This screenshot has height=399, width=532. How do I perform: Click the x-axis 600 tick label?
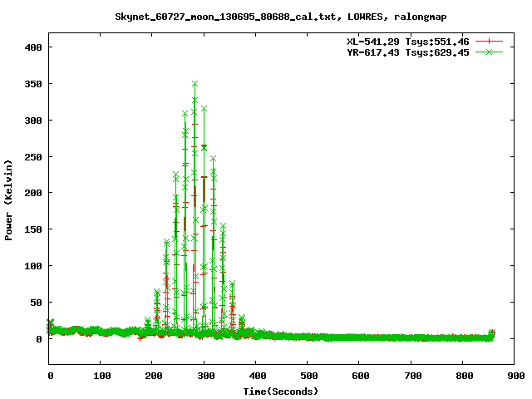point(360,376)
